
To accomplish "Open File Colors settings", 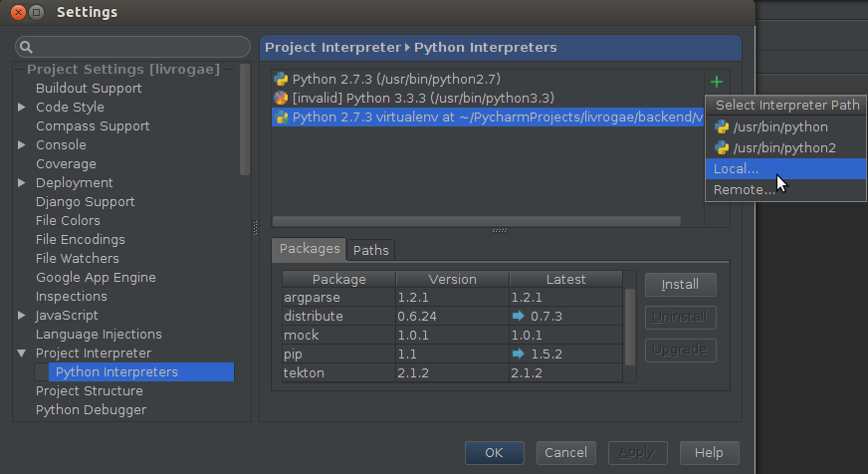I will (68, 220).
